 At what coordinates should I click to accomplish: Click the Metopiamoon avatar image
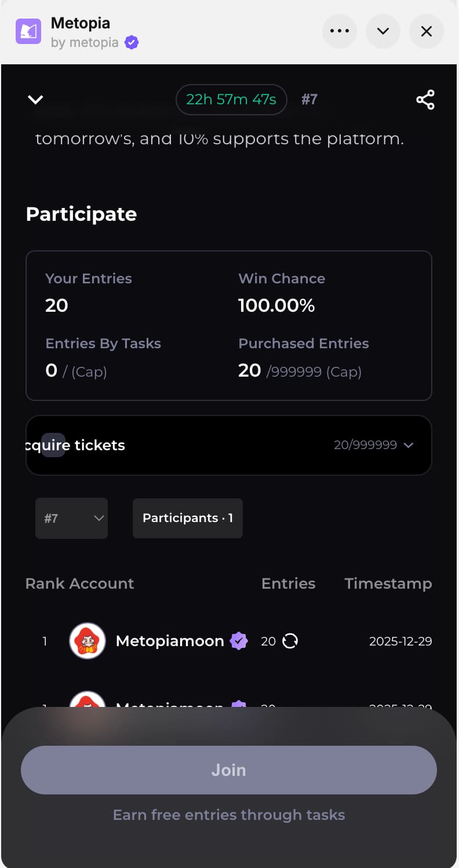click(88, 641)
